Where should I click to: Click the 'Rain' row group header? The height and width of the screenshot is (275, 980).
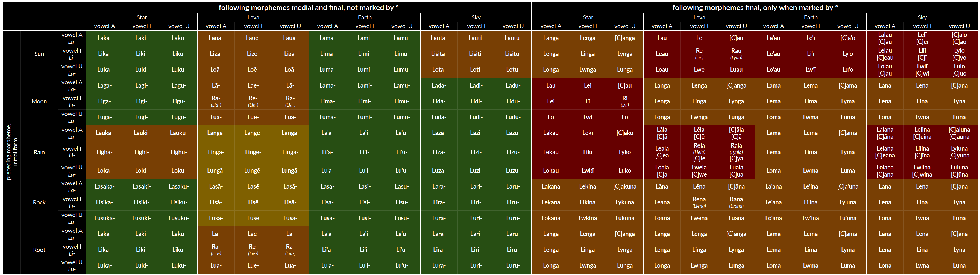39,152
